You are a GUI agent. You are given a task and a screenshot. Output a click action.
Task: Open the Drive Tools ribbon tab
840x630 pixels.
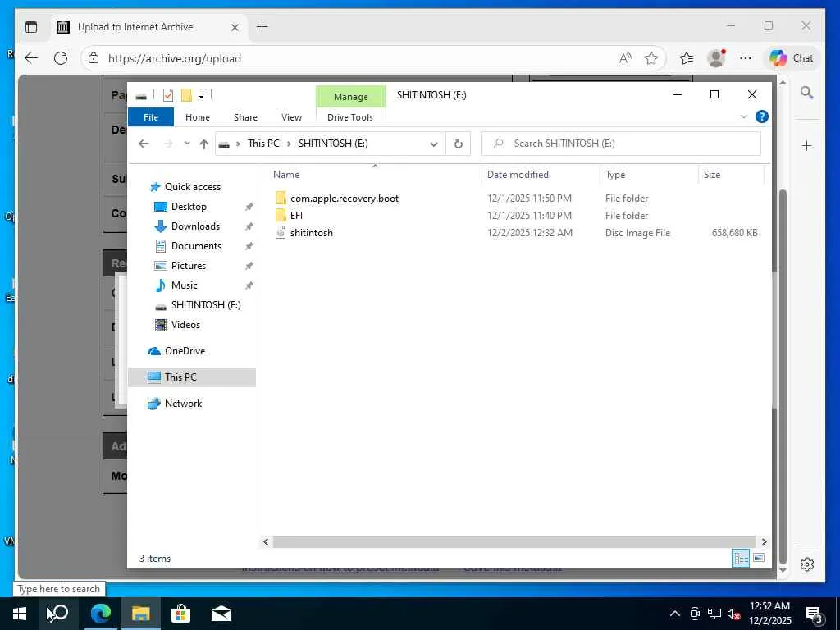pos(350,117)
